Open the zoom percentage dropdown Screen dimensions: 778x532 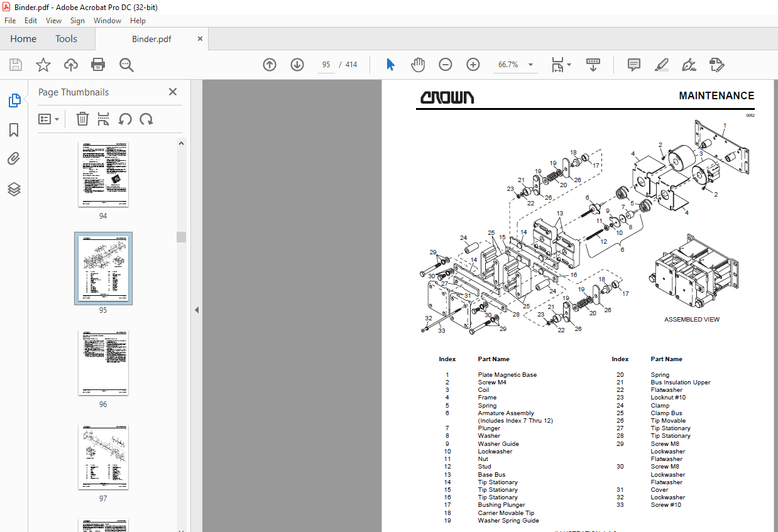530,65
